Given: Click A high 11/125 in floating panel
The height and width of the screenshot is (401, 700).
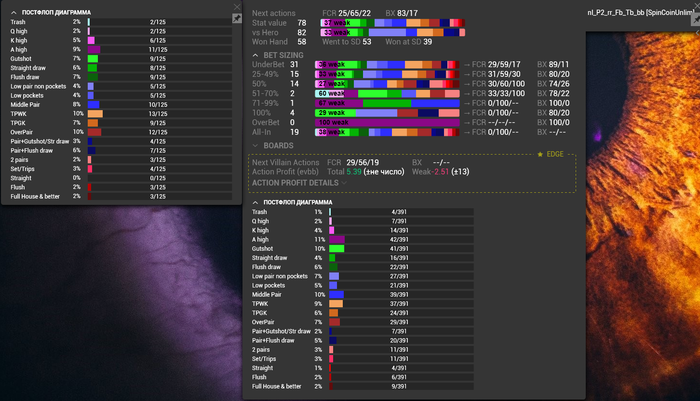Looking at the screenshot, I should [121, 50].
